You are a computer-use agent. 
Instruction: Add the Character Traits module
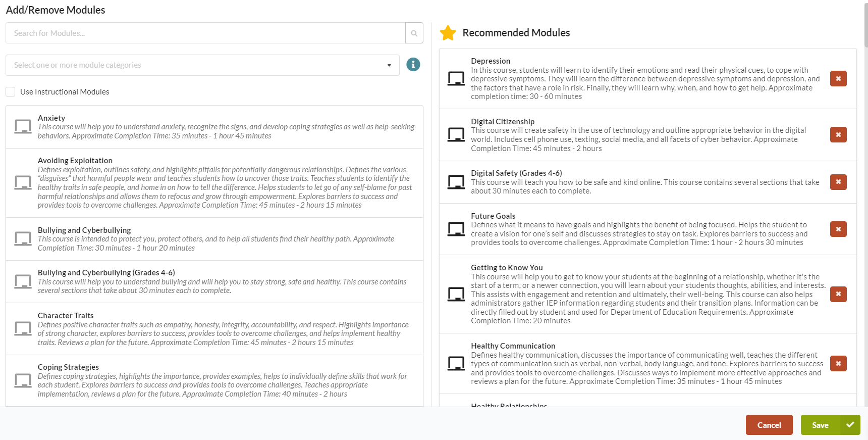214,329
